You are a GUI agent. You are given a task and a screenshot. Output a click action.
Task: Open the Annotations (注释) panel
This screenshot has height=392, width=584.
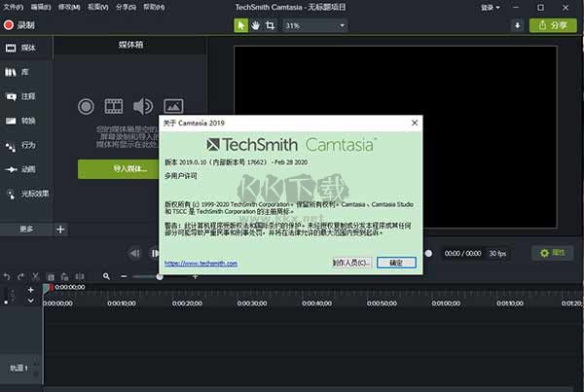[21, 96]
